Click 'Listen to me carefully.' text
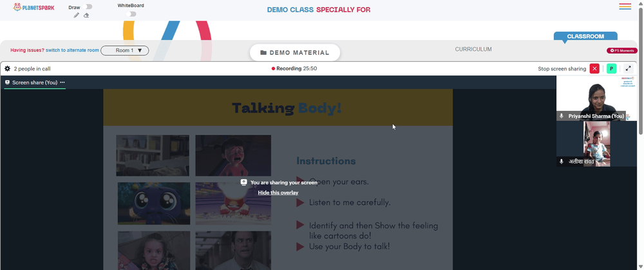Viewport: 644px width, 270px height. pos(350,202)
